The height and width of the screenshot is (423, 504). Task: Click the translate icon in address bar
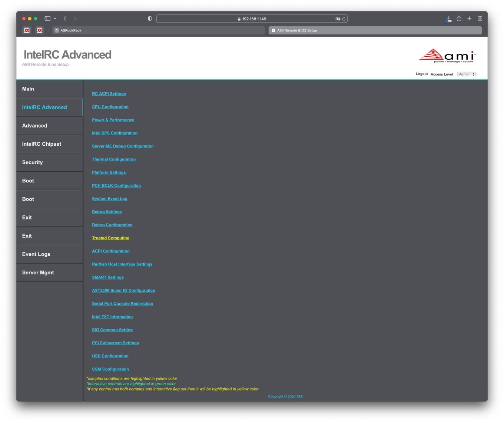point(337,19)
